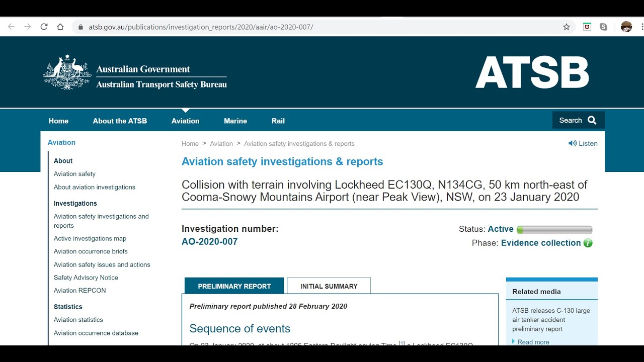This screenshot has width=644, height=362.
Task: Click the Related media panel heading
Action: coord(536,292)
